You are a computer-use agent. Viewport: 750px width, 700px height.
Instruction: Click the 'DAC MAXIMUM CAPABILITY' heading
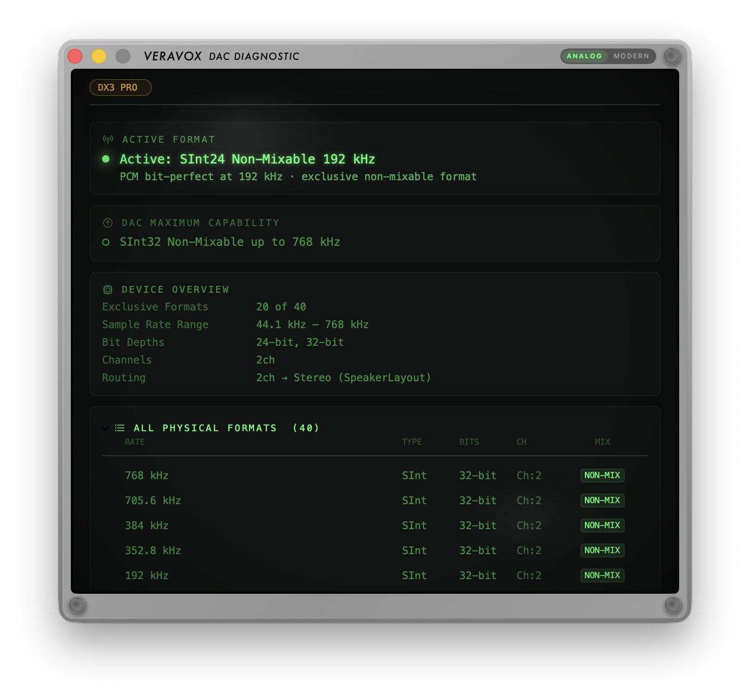click(x=201, y=223)
